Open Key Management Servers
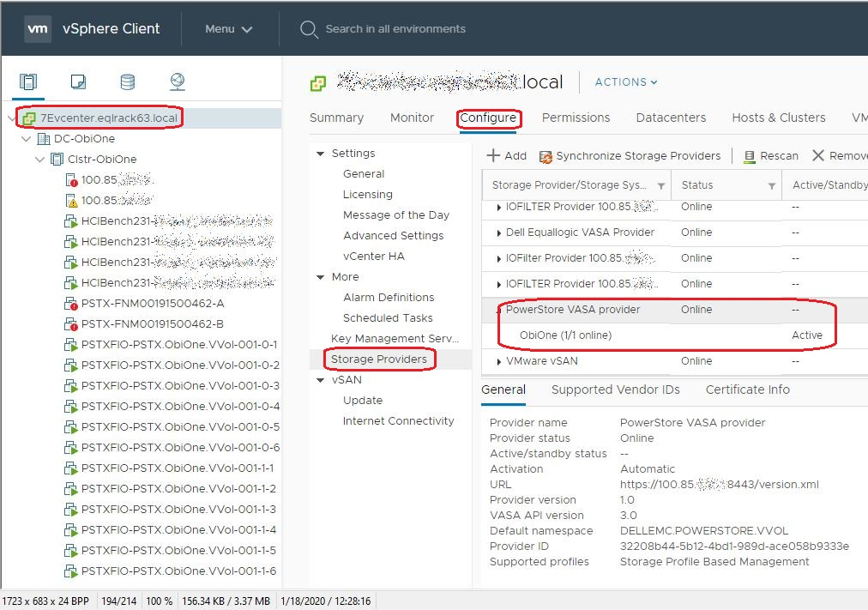868x610 pixels. pos(395,338)
